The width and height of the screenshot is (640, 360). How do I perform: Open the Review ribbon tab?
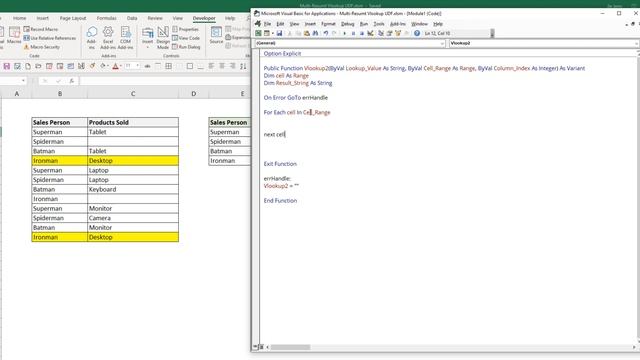(x=155, y=18)
